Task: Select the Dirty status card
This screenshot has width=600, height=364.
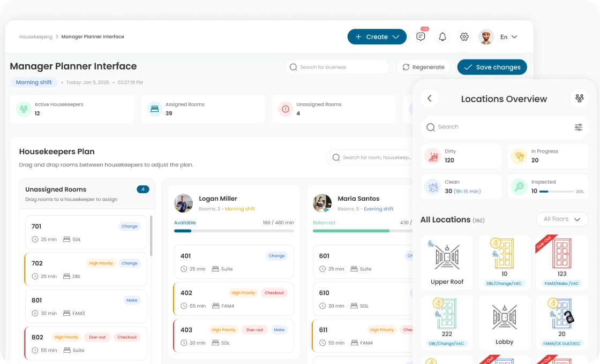Action: pyautogui.click(x=461, y=156)
